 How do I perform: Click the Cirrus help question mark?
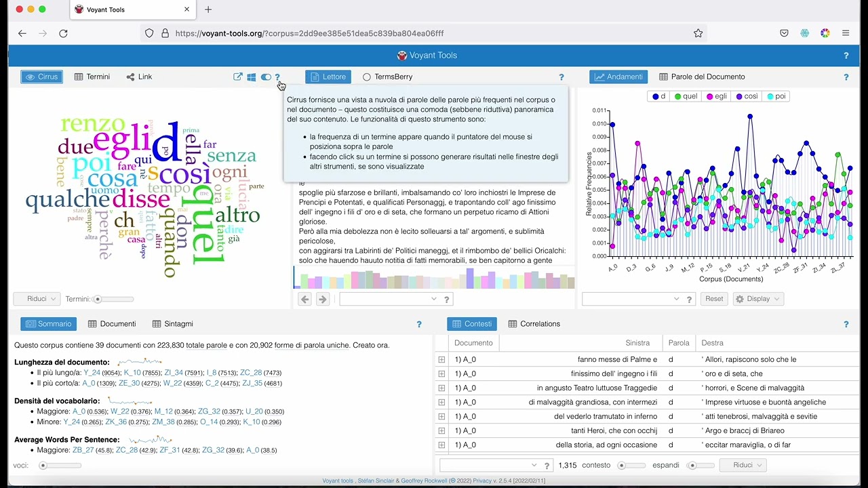click(277, 77)
